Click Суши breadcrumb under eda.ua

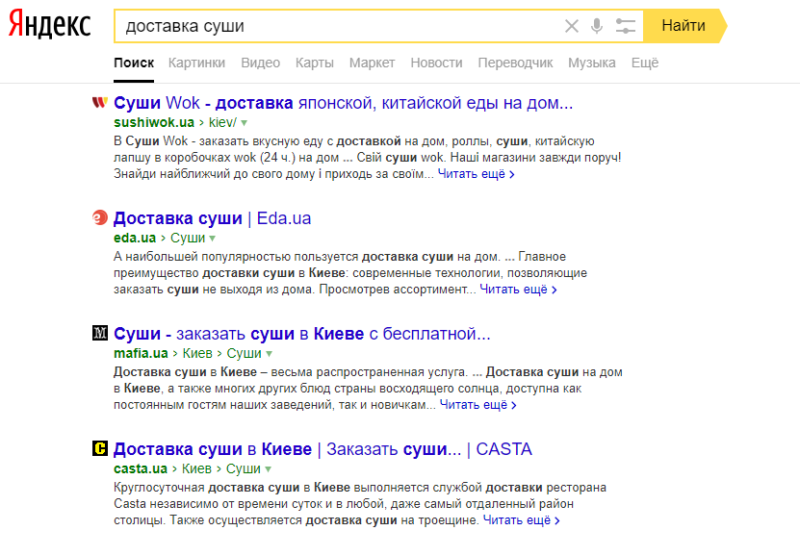click(x=187, y=238)
